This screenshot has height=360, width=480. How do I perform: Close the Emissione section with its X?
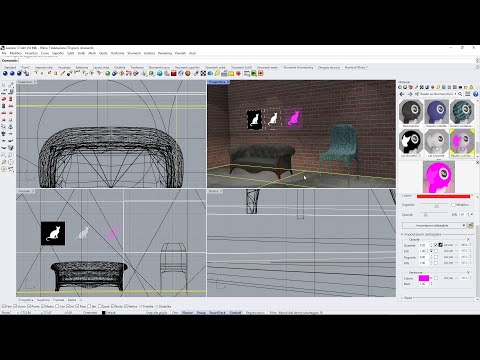click(468, 272)
